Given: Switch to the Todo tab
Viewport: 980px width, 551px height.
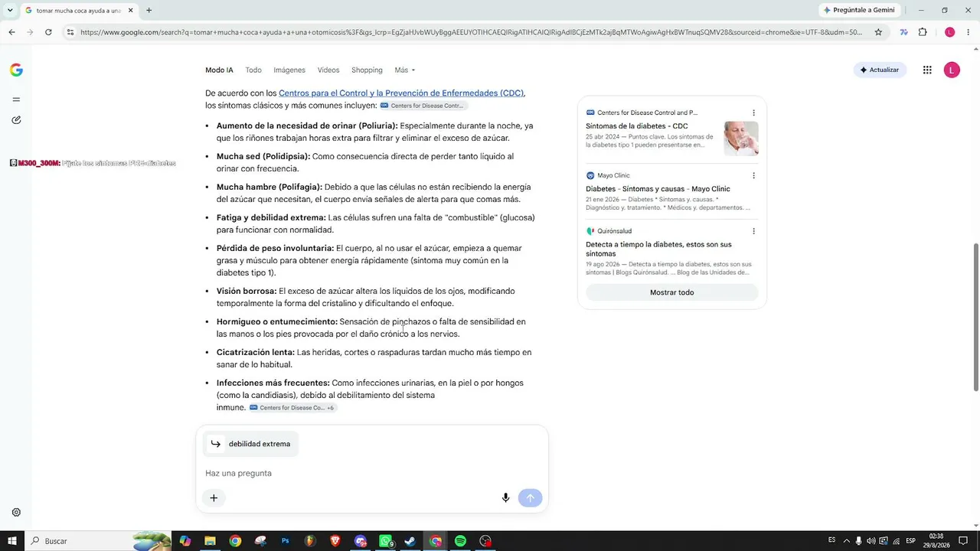Looking at the screenshot, I should (253, 70).
